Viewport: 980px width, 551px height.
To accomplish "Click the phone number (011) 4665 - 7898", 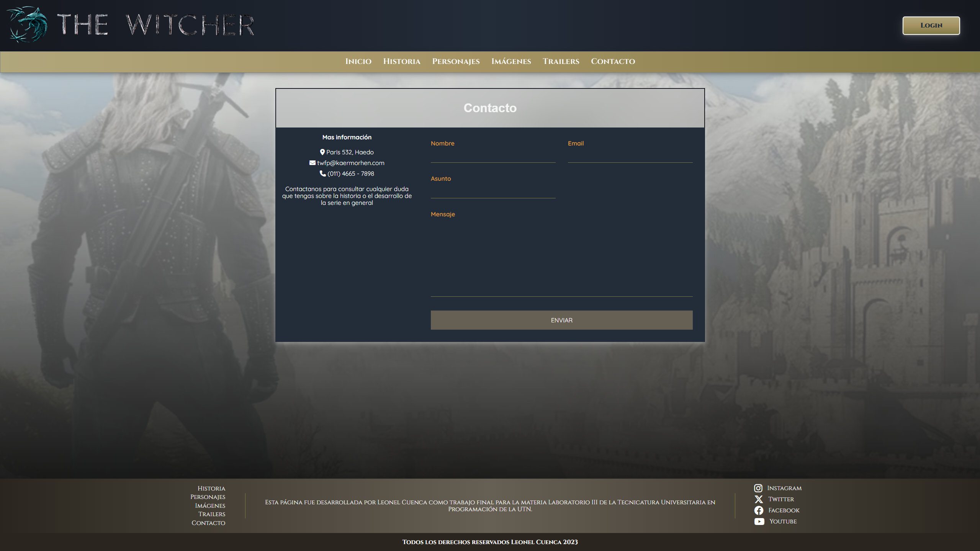I will [x=351, y=173].
